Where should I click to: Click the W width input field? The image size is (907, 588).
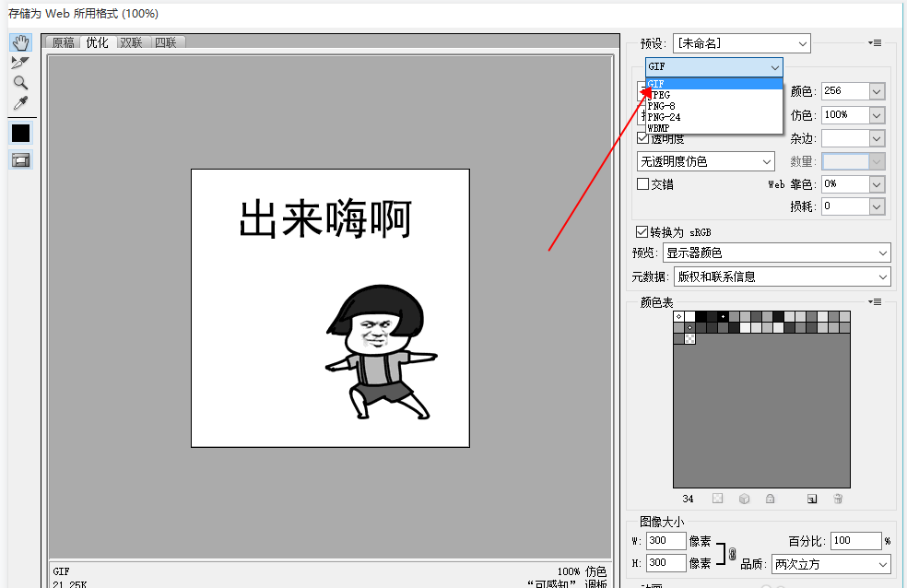point(666,541)
